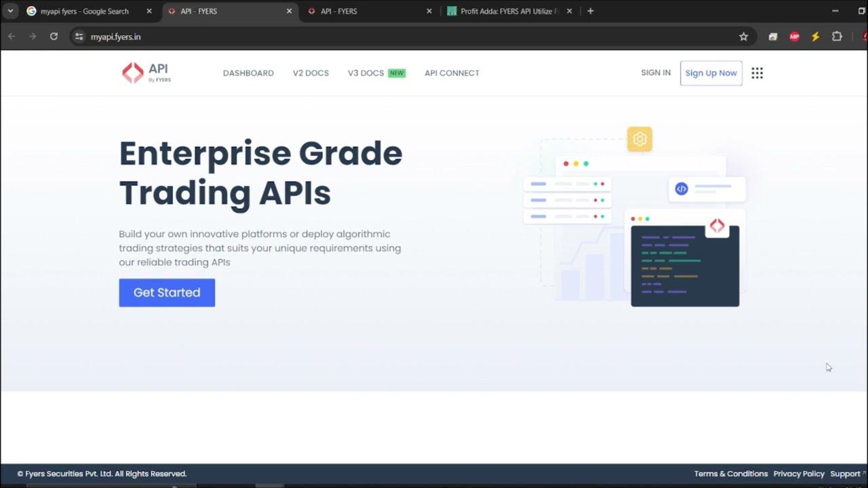Screen dimensions: 868x488
Task: Click SIGN IN
Action: [656, 73]
